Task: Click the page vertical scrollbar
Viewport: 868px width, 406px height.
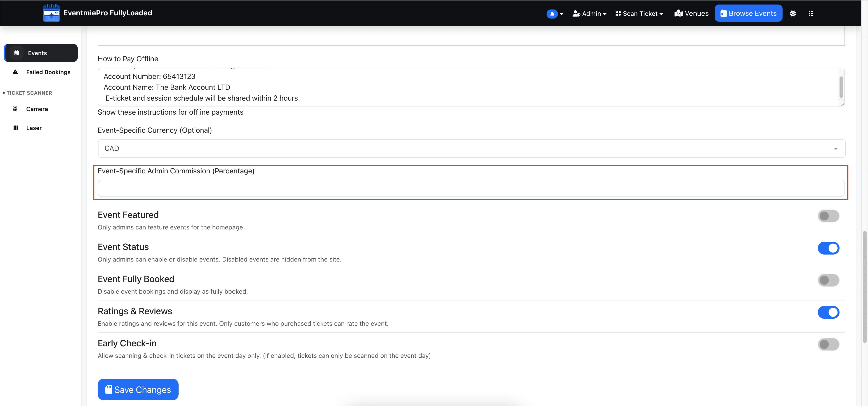Action: tap(865, 287)
